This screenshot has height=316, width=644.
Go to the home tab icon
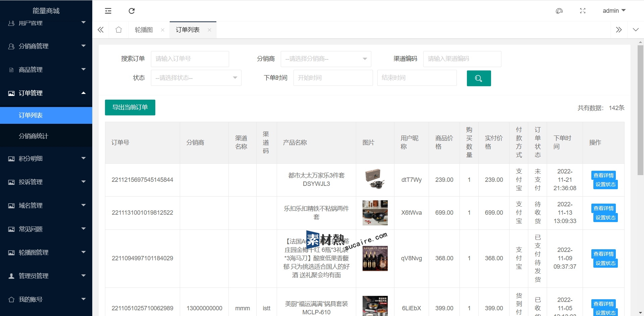tap(118, 30)
